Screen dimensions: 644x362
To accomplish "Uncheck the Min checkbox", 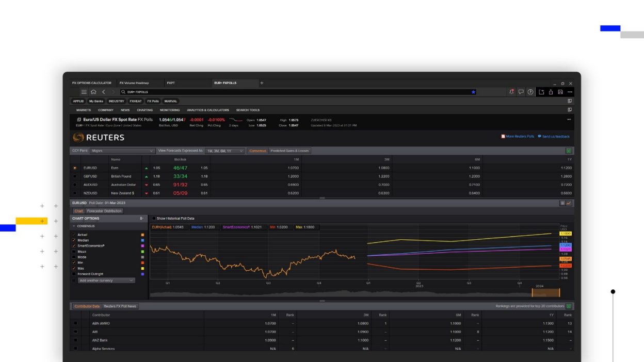I will 74,262.
